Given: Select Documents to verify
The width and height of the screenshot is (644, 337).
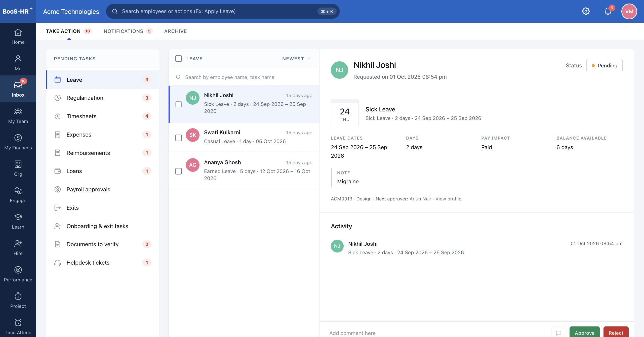Looking at the screenshot, I should pos(103,244).
